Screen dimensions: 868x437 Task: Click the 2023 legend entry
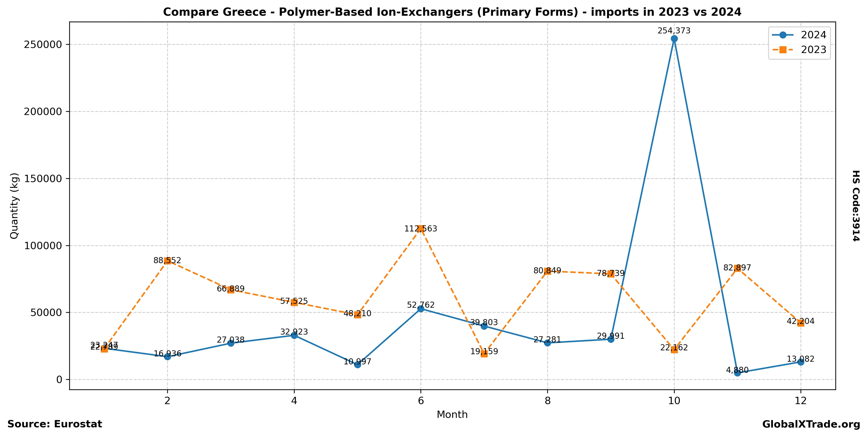pyautogui.click(x=813, y=50)
